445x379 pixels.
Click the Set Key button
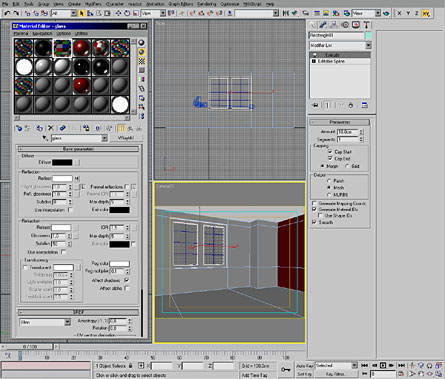(x=305, y=374)
